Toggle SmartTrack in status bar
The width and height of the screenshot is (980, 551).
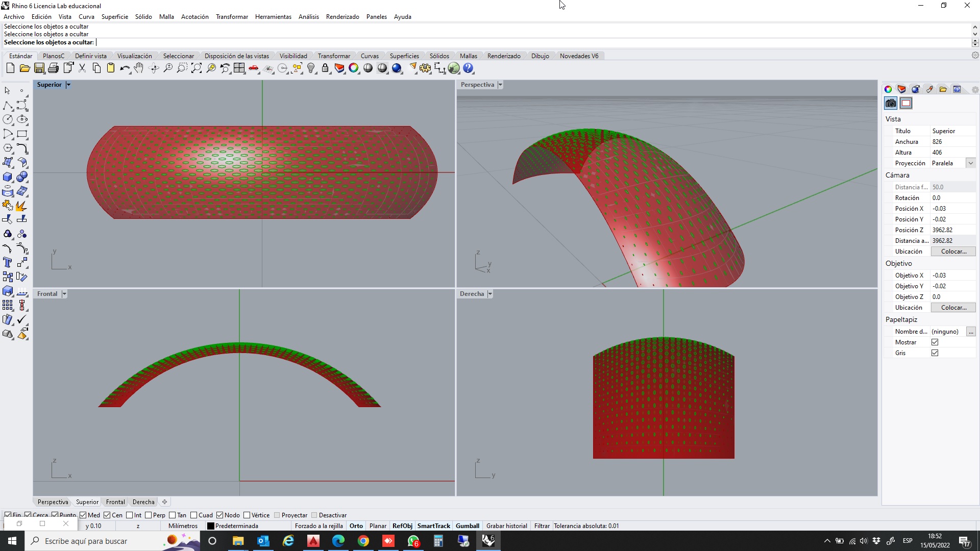[x=434, y=526]
